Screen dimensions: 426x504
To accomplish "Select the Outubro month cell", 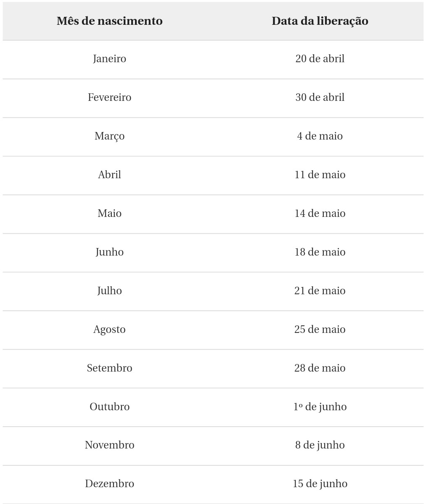I will click(x=110, y=406).
